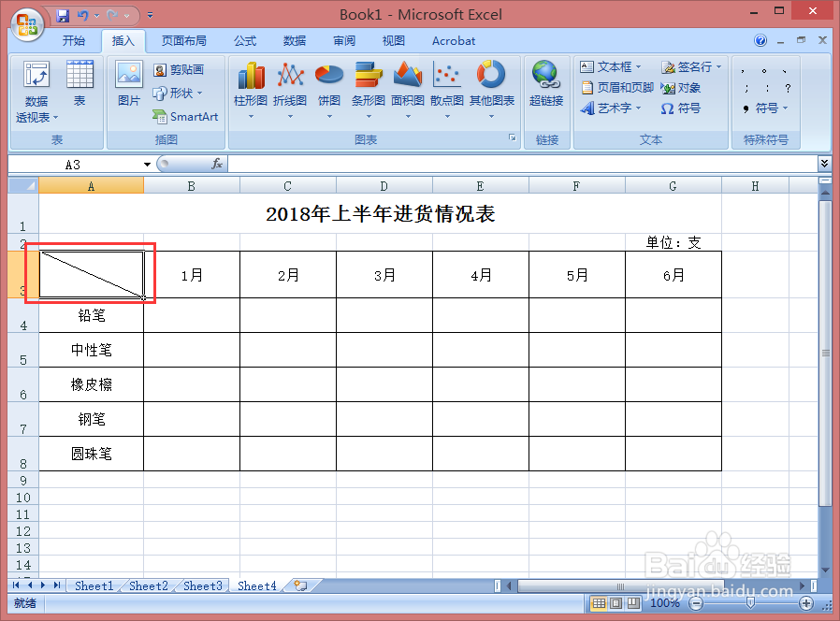Open clip art (剪贴画)
The height and width of the screenshot is (621, 840).
click(x=179, y=69)
